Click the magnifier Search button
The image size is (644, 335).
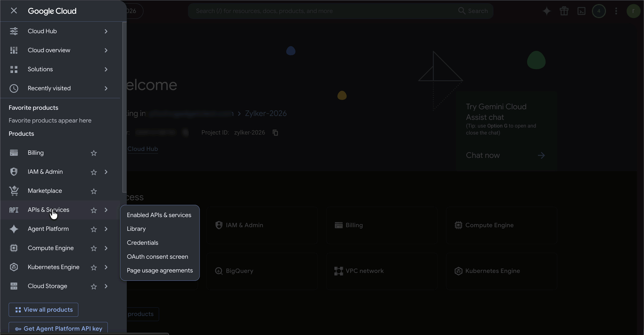(473, 11)
